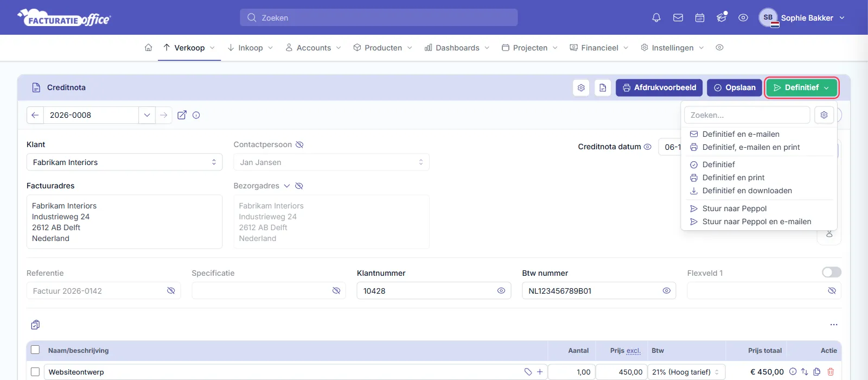The width and height of the screenshot is (868, 380).
Task: Open the notifications bell
Action: click(x=656, y=17)
